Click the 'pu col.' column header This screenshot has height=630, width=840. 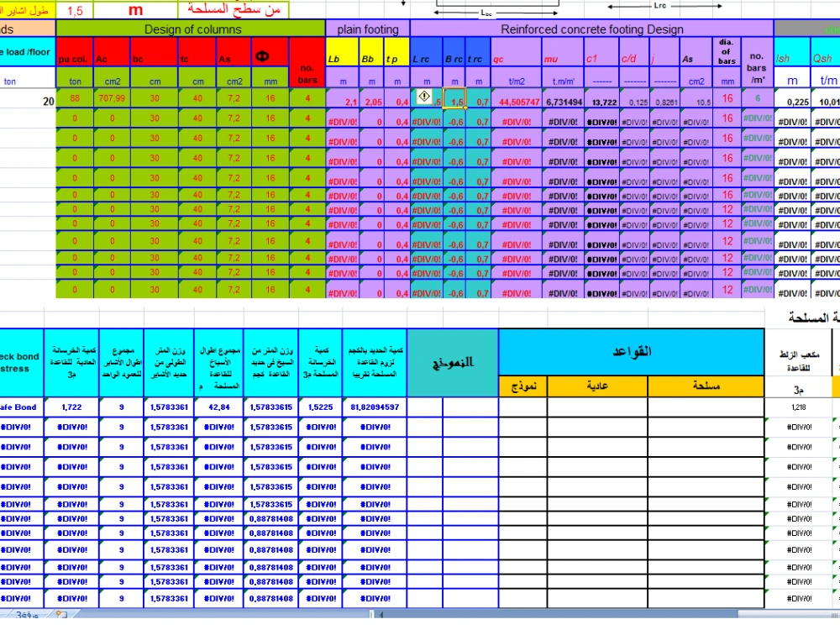click(75, 52)
